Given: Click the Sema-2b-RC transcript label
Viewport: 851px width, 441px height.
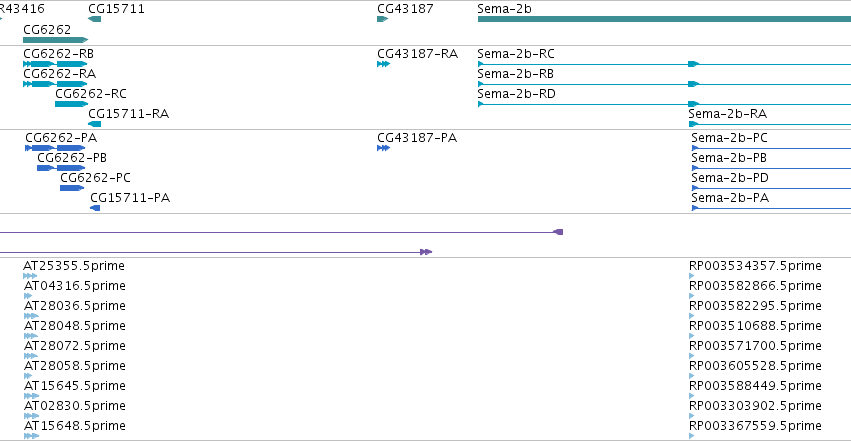Looking at the screenshot, I should (x=516, y=54).
